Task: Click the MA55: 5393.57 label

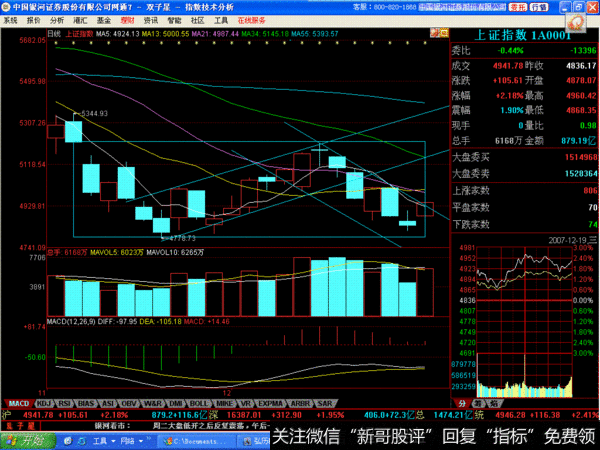Action: coord(315,34)
